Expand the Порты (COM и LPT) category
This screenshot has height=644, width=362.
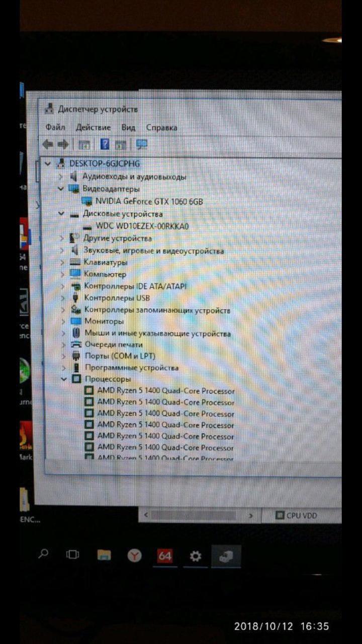tap(63, 356)
